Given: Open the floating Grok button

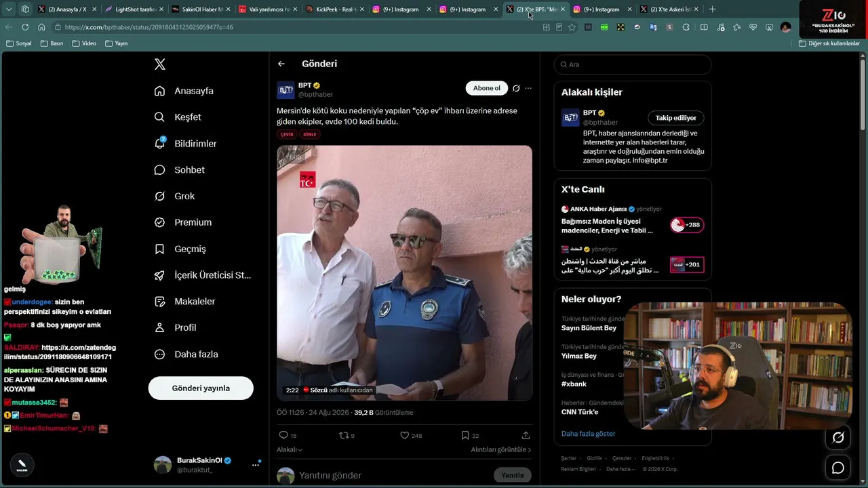Looking at the screenshot, I should point(838,438).
